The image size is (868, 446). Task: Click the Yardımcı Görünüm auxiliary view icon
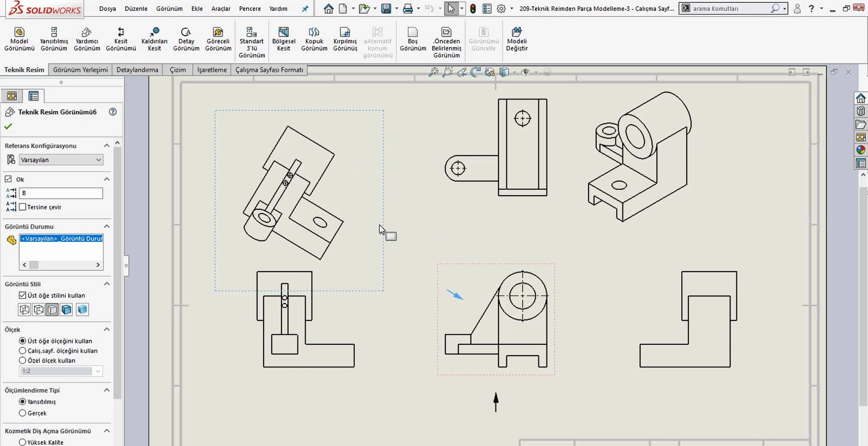coord(86,33)
